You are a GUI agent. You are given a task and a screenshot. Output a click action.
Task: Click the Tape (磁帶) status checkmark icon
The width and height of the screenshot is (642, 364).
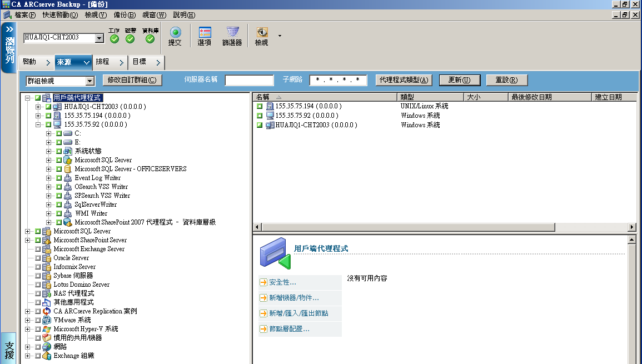[x=130, y=39]
